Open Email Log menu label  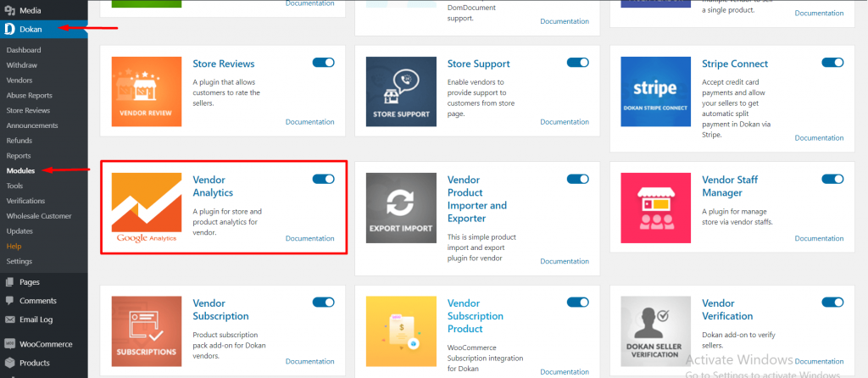(36, 320)
